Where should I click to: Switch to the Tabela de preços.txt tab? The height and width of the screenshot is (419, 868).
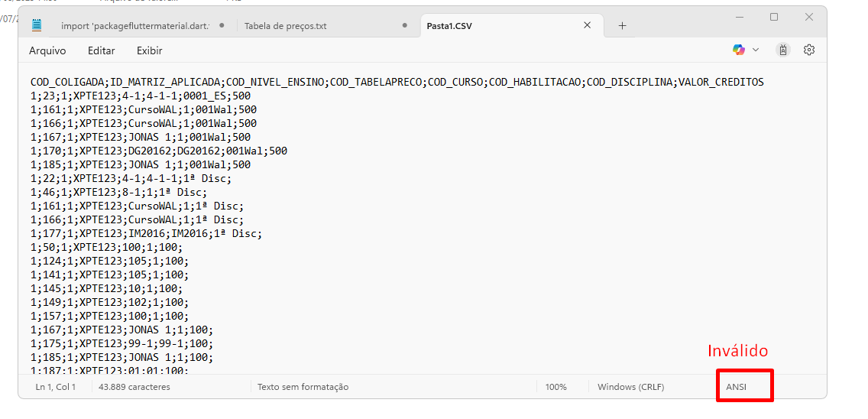[x=286, y=26]
